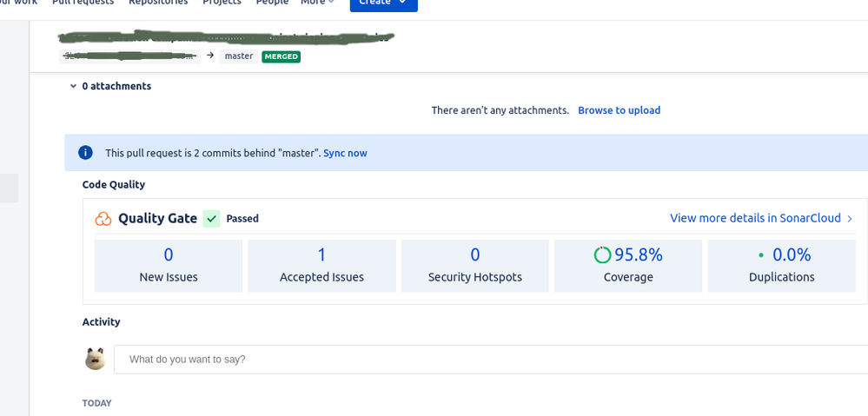Open the 0 New Issues card
This screenshot has height=416, width=868.
169,266
